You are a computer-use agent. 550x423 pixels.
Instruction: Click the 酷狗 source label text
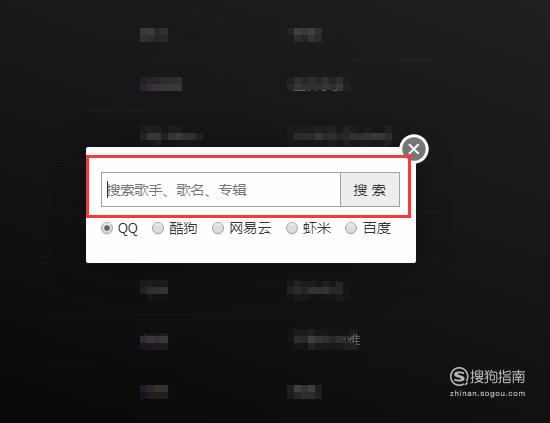tap(183, 228)
